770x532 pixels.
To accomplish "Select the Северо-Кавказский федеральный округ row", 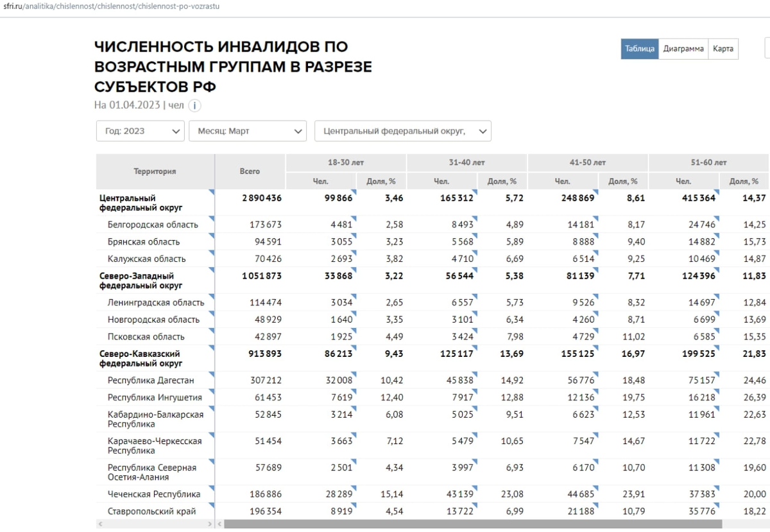I will pyautogui.click(x=433, y=358).
